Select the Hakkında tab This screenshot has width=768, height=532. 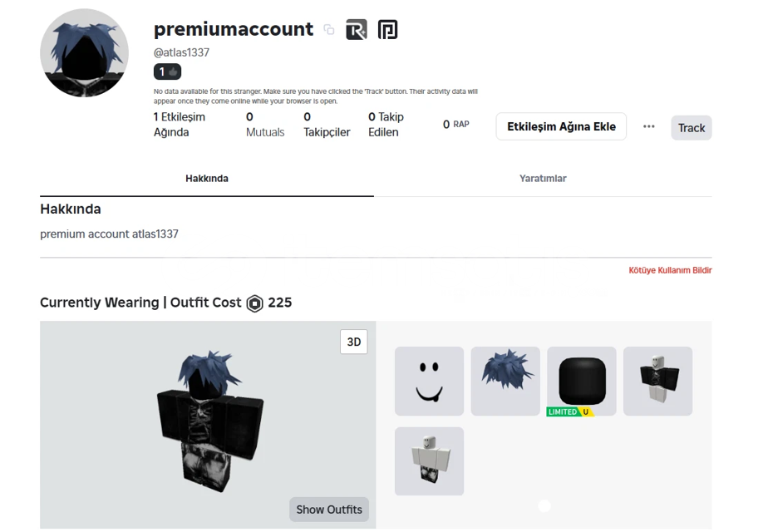click(207, 179)
